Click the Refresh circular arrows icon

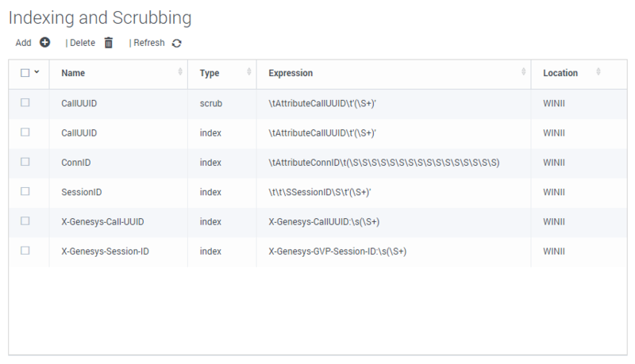click(176, 44)
